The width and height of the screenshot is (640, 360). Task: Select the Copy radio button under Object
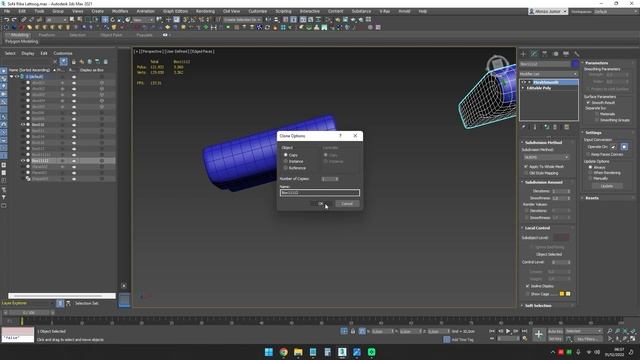[x=286, y=155]
